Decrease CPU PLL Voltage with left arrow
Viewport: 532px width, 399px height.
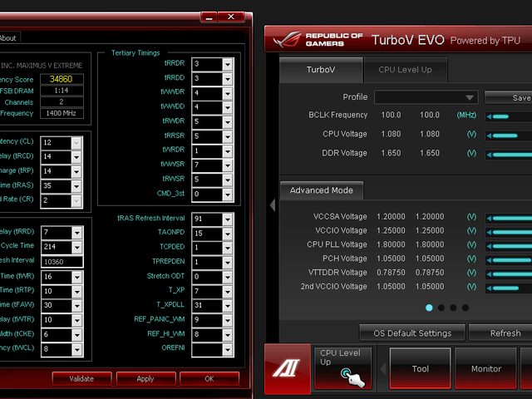click(489, 246)
